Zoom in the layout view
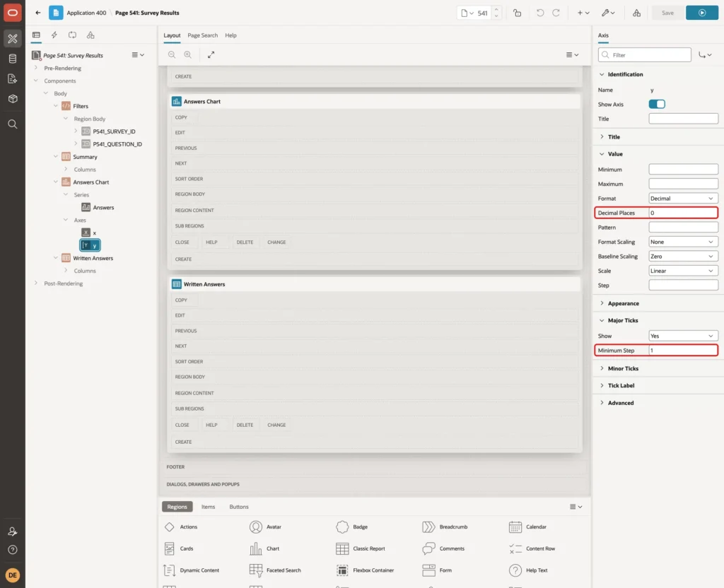 tap(188, 55)
